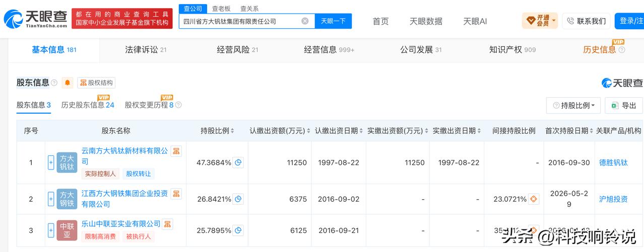
Task: Open equity structure icon for 江西方大钢铁集团
Action: click(x=176, y=194)
